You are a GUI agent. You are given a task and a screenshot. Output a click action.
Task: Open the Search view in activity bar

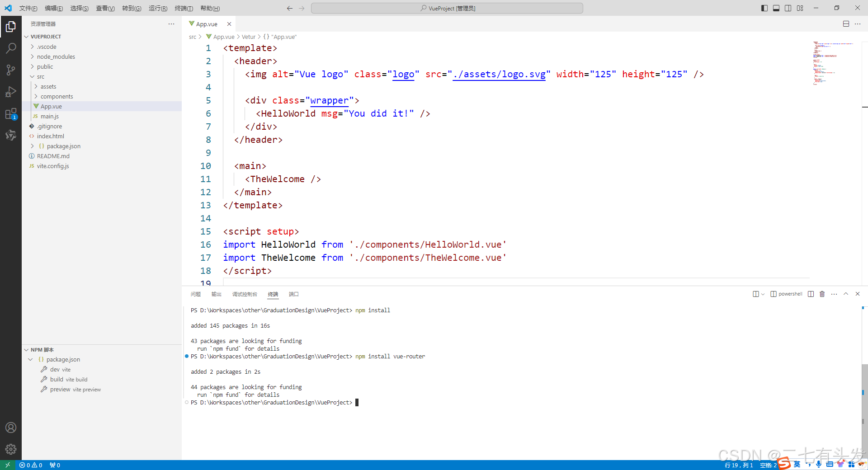point(11,48)
